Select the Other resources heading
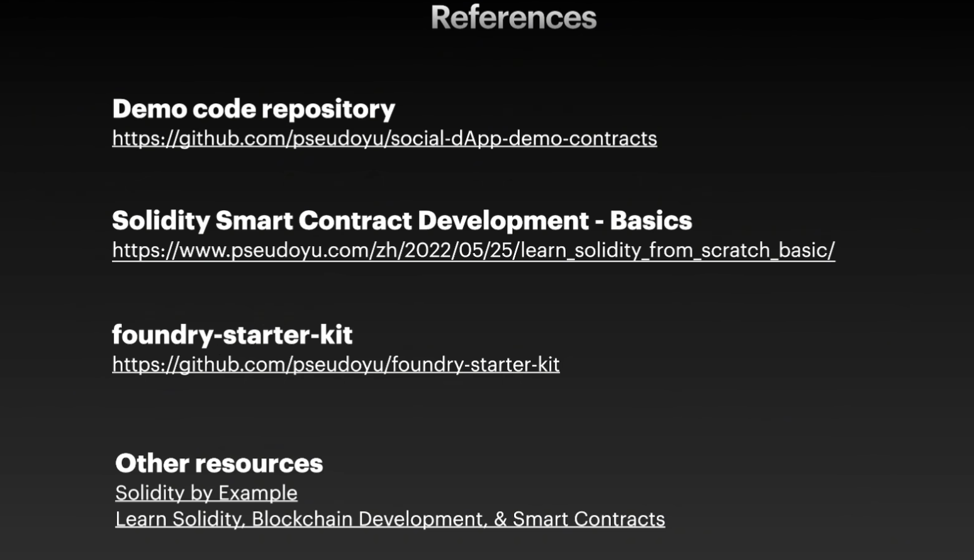Image resolution: width=974 pixels, height=560 pixels. (218, 464)
